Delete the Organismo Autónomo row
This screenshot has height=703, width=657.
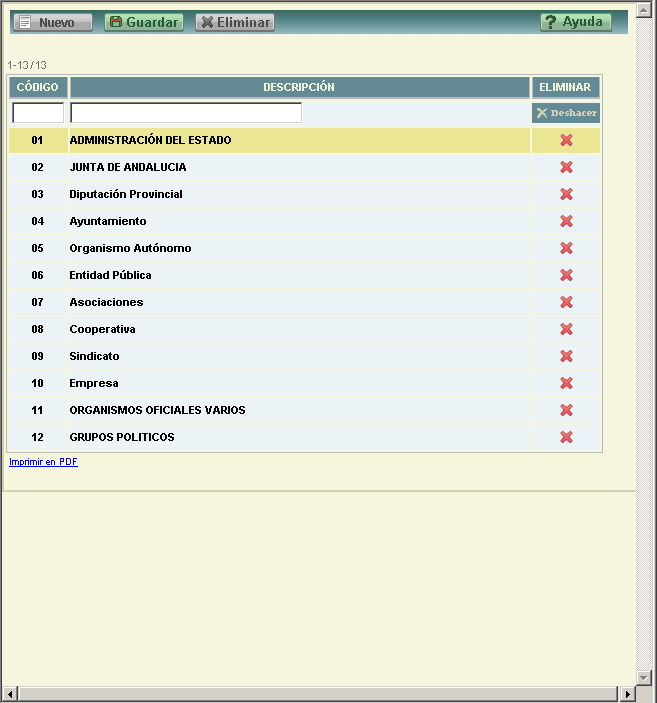(x=566, y=248)
